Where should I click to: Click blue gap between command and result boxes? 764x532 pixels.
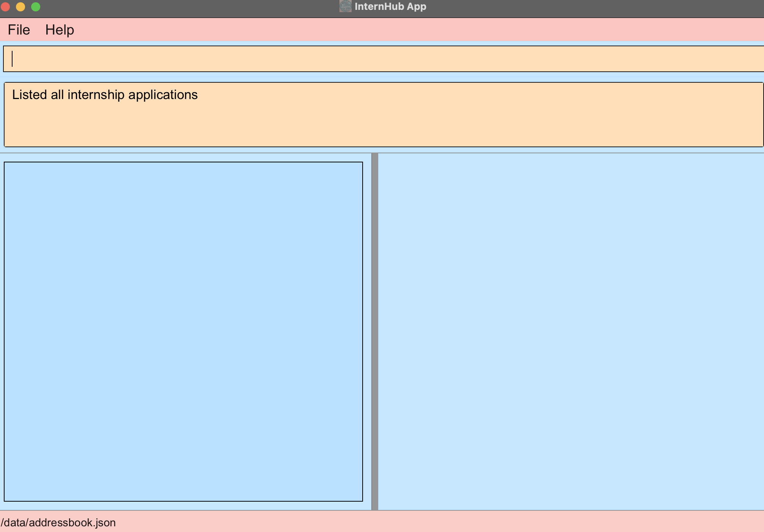380,77
